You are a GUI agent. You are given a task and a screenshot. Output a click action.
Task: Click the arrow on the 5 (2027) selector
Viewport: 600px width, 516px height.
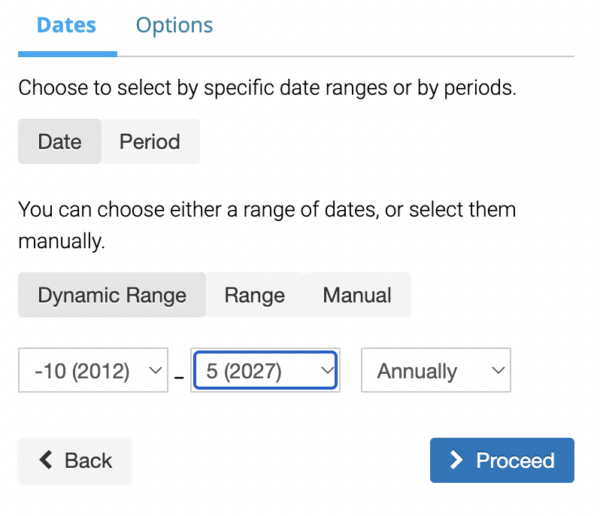click(x=325, y=371)
